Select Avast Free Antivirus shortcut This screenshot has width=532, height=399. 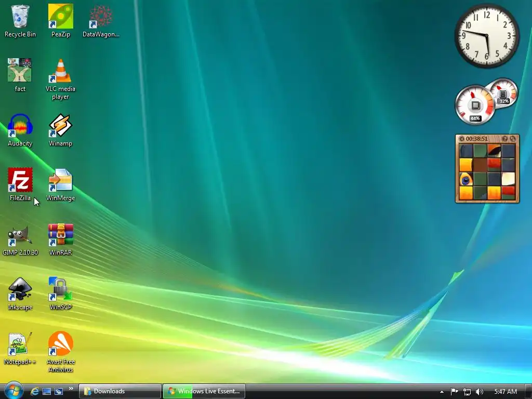pyautogui.click(x=60, y=352)
